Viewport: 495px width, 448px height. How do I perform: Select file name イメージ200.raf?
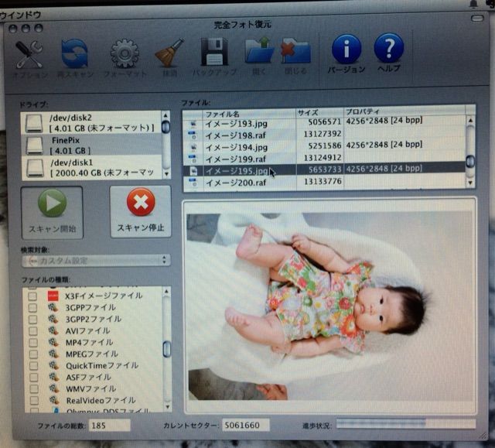(236, 183)
